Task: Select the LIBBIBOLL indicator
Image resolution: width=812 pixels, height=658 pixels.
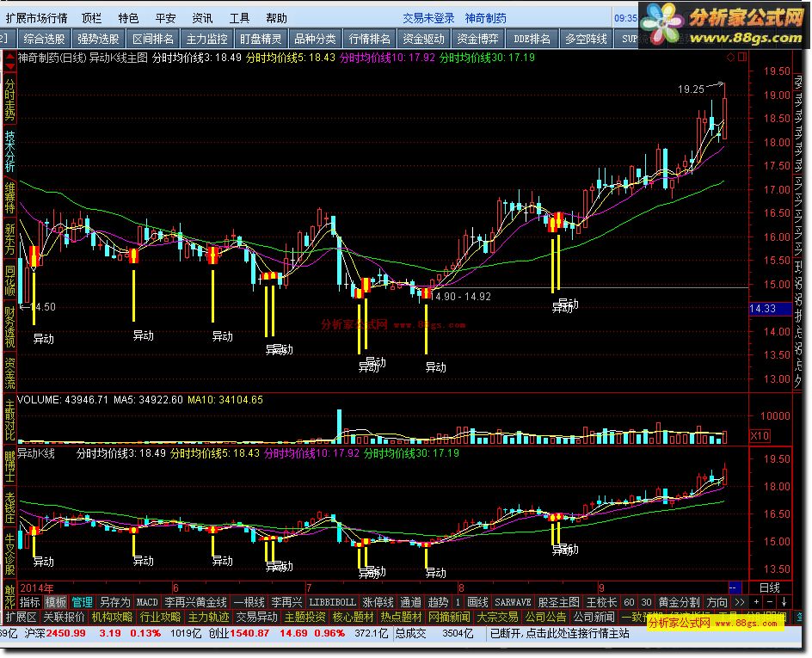Action: point(333,602)
